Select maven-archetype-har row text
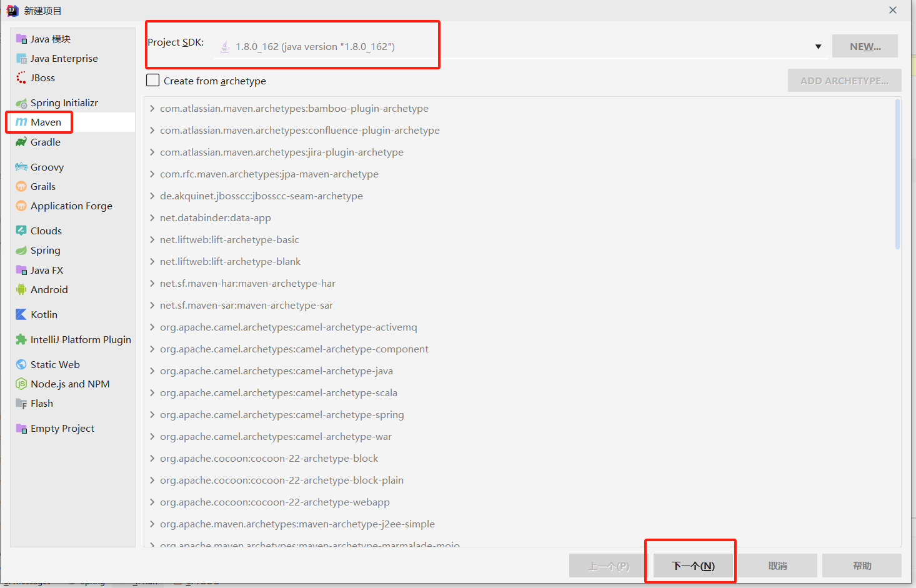 click(247, 284)
